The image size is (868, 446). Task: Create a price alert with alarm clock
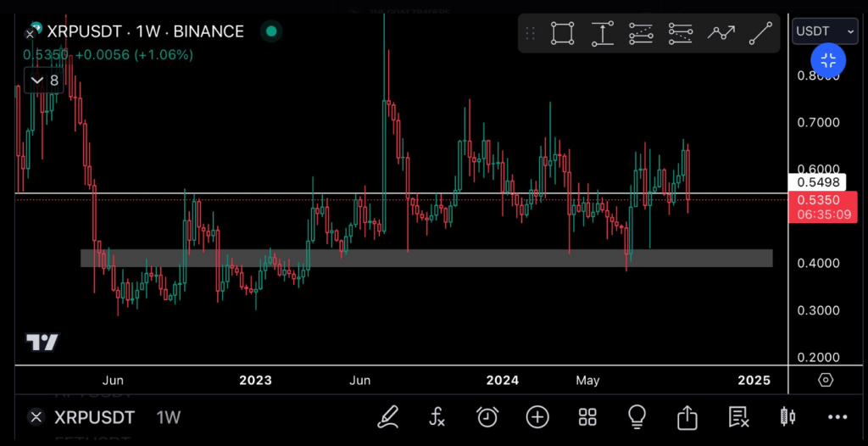[487, 416]
